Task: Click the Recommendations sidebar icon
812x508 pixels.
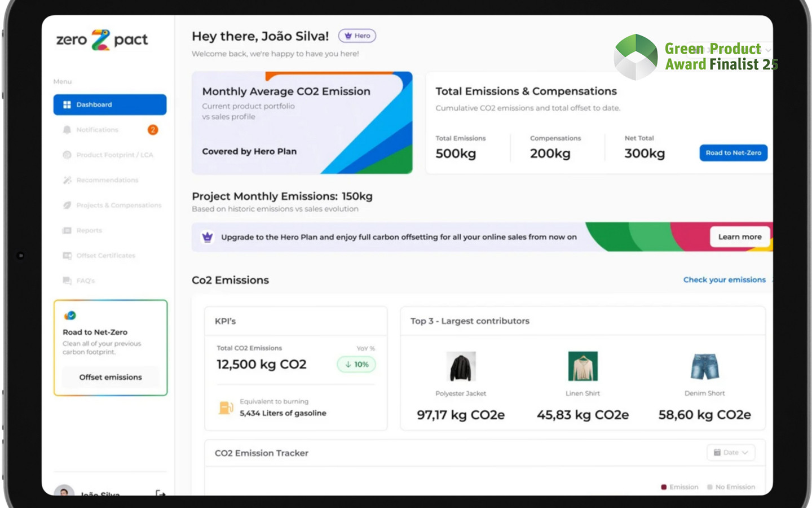Action: [67, 180]
